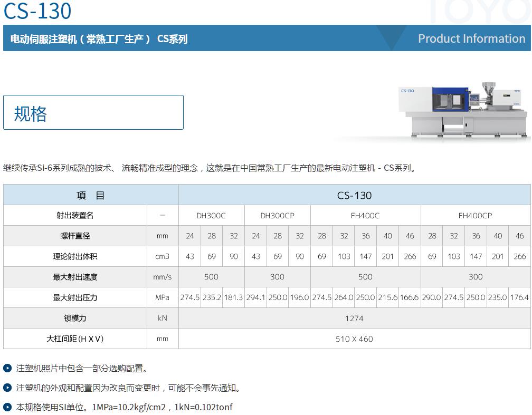Click the 300 speed value under FH400CP
The image size is (532, 415).
476,277
